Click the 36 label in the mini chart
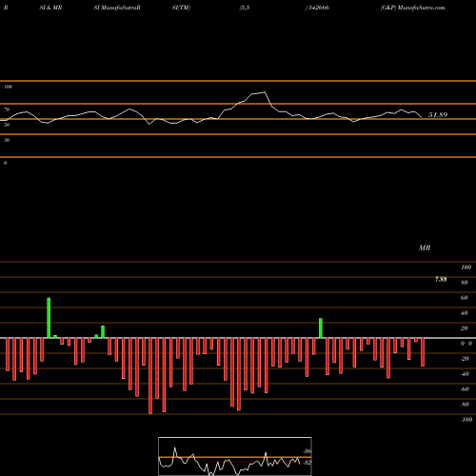476x476 pixels. click(x=307, y=451)
